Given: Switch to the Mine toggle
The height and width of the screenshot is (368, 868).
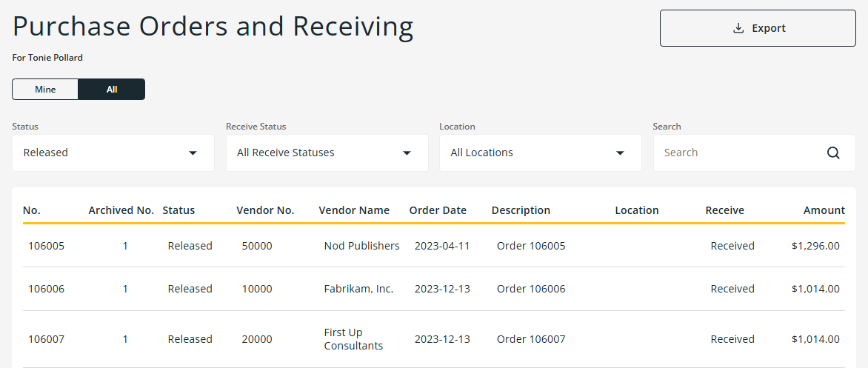Looking at the screenshot, I should 45,90.
